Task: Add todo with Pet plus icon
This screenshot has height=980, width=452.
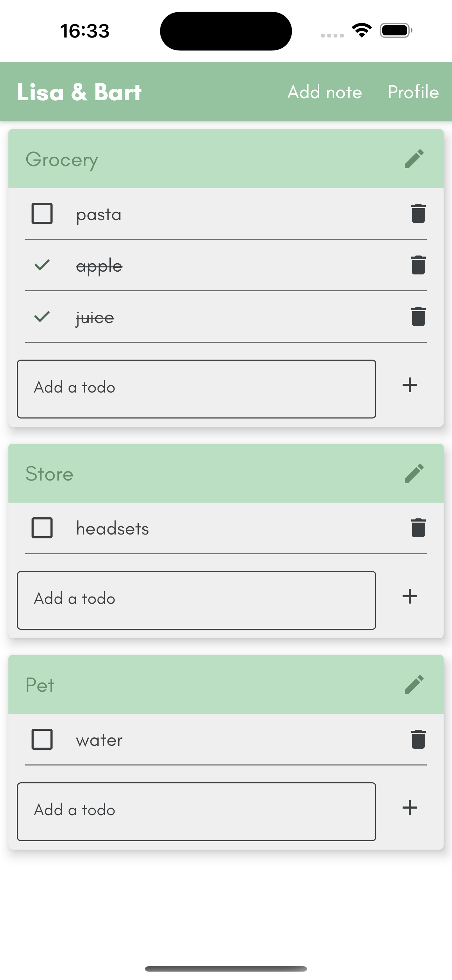Action: (x=410, y=807)
